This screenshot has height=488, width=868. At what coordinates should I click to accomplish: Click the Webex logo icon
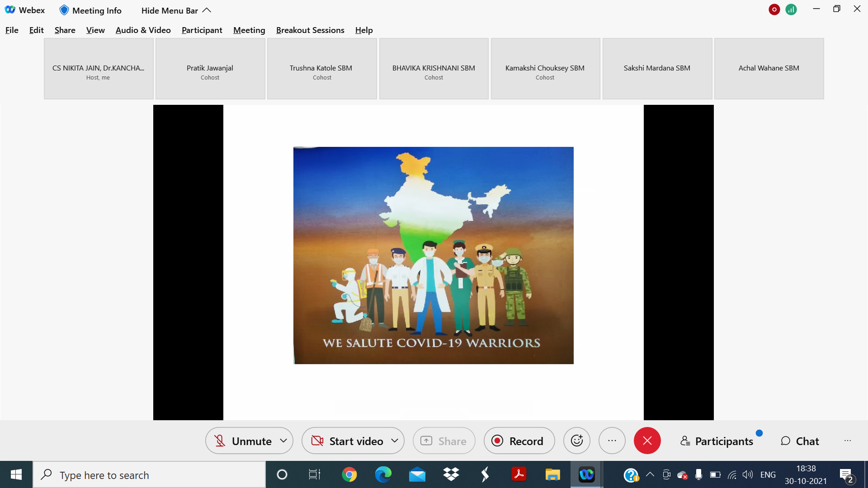point(10,10)
